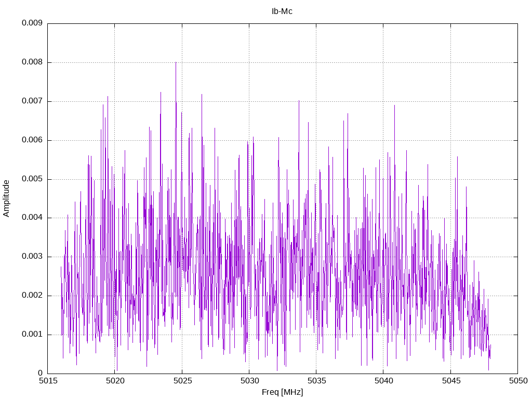Click the 0.004 y-axis tick label

point(32,218)
